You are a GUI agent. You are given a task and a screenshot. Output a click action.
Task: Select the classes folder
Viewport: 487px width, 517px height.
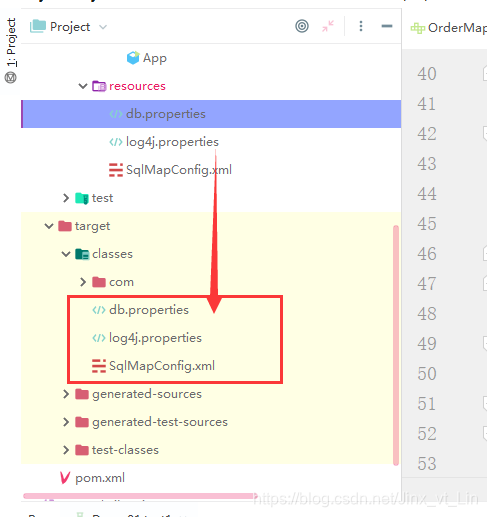point(112,254)
